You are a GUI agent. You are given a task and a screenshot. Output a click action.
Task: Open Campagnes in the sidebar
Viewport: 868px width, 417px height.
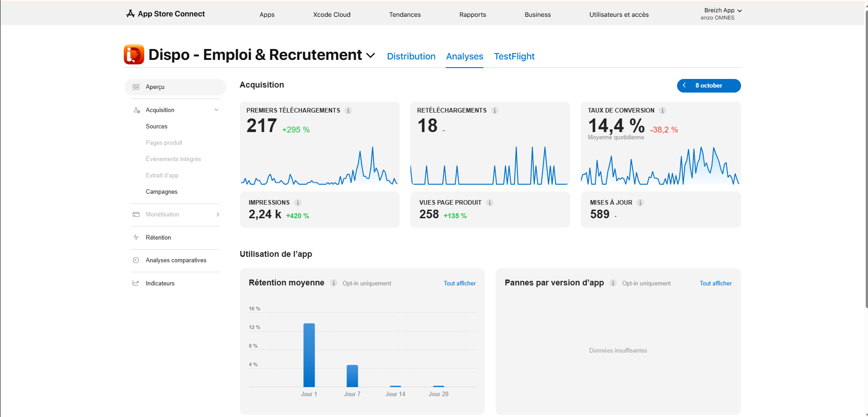161,191
